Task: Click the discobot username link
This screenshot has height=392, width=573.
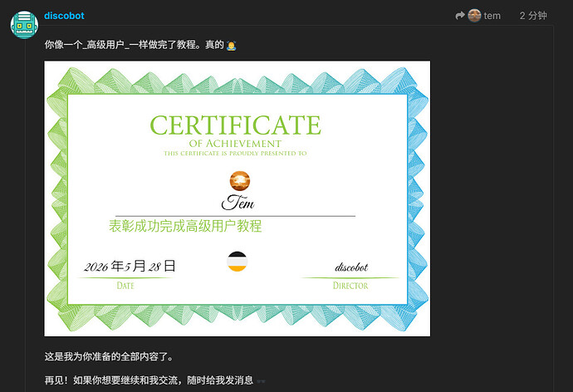Action: (x=64, y=16)
